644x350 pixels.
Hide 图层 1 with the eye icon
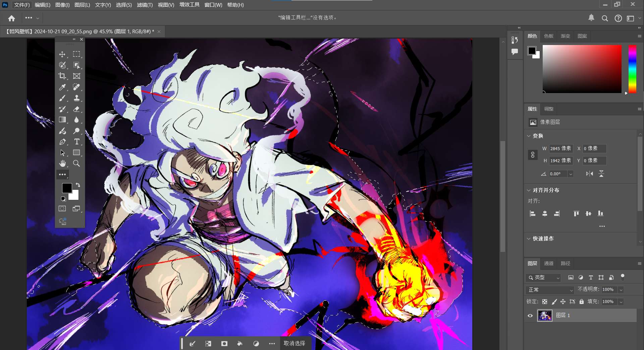[x=530, y=316]
